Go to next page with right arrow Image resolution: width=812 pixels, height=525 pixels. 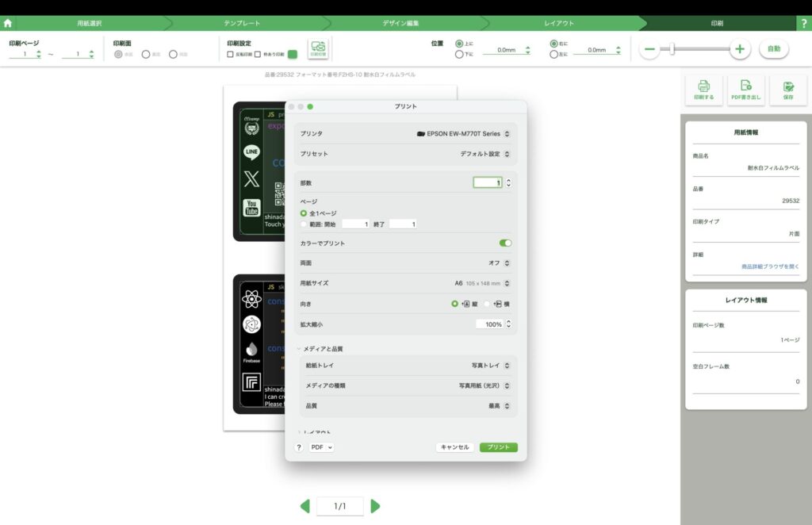point(375,506)
